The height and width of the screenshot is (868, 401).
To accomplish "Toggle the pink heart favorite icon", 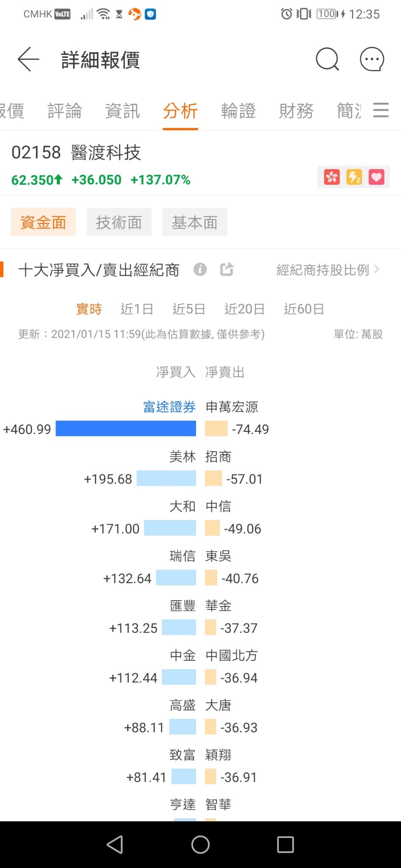I will tap(376, 177).
